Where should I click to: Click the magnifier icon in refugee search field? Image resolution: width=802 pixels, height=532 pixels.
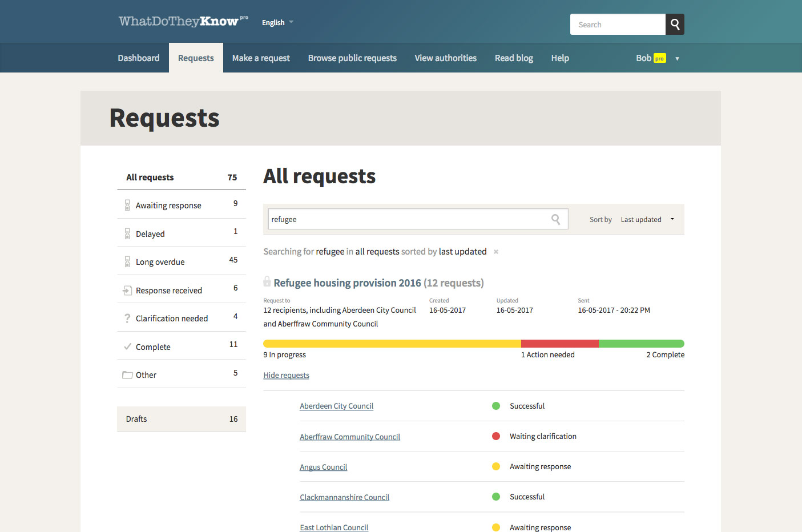click(x=555, y=219)
